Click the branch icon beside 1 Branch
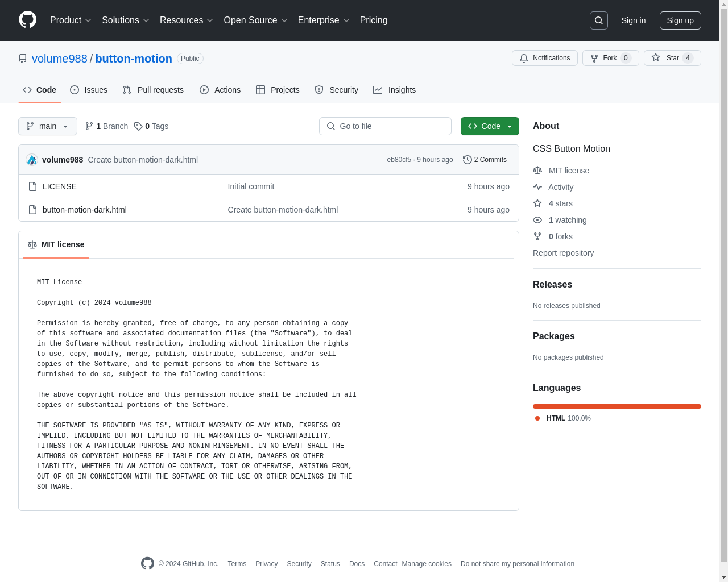The height and width of the screenshot is (582, 728). pyautogui.click(x=89, y=126)
